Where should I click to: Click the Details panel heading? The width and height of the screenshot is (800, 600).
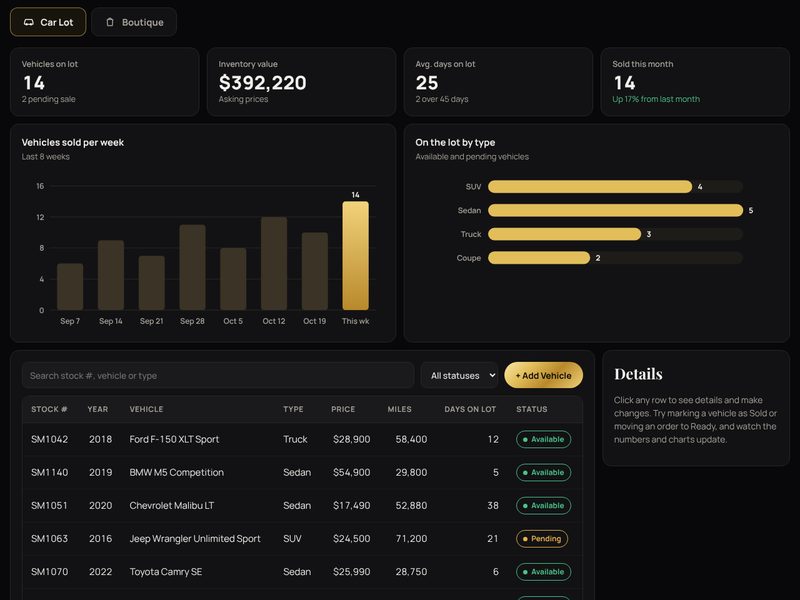coord(638,374)
